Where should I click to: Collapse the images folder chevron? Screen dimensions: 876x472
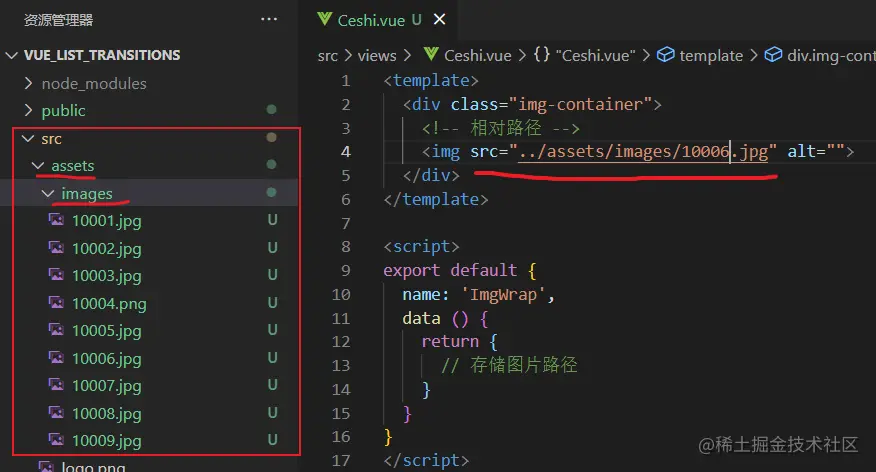click(x=48, y=193)
